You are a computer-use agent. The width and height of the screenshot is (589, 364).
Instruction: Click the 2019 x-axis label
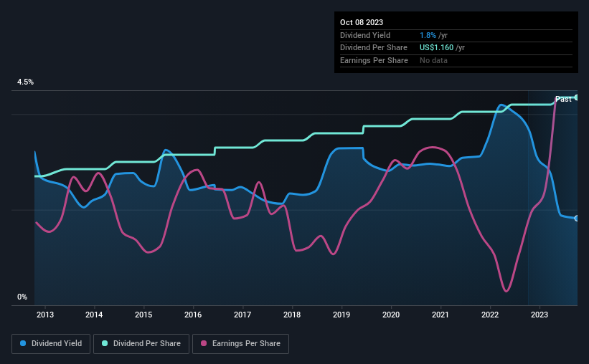tap(341, 315)
